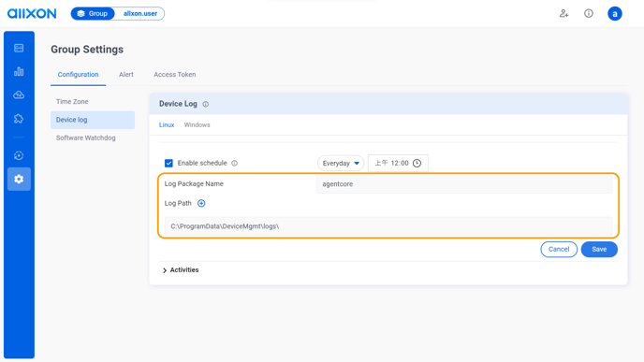Viewport: 644px width, 362px height.
Task: Click the Save button
Action: (x=599, y=249)
